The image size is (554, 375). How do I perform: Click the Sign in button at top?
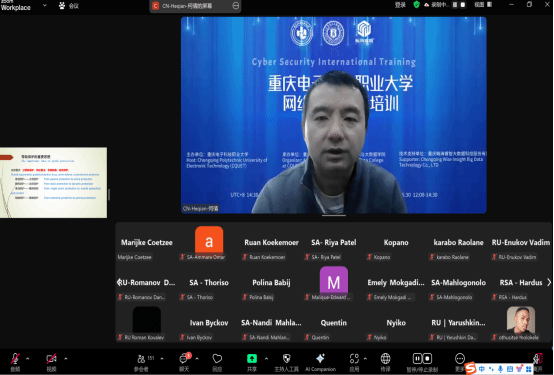pyautogui.click(x=400, y=5)
